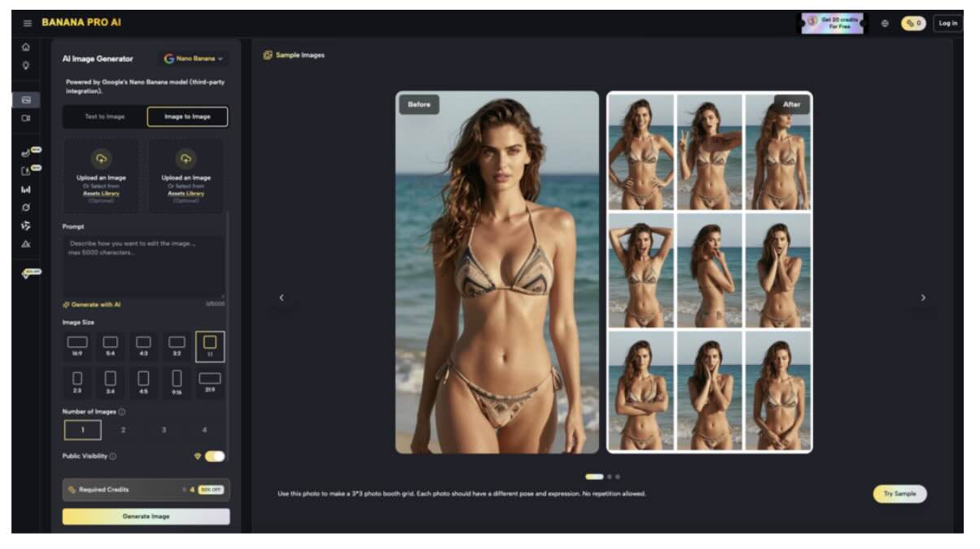The height and width of the screenshot is (549, 980).
Task: Open the hamburger menu beside BANANA PRO AI
Action: point(28,23)
